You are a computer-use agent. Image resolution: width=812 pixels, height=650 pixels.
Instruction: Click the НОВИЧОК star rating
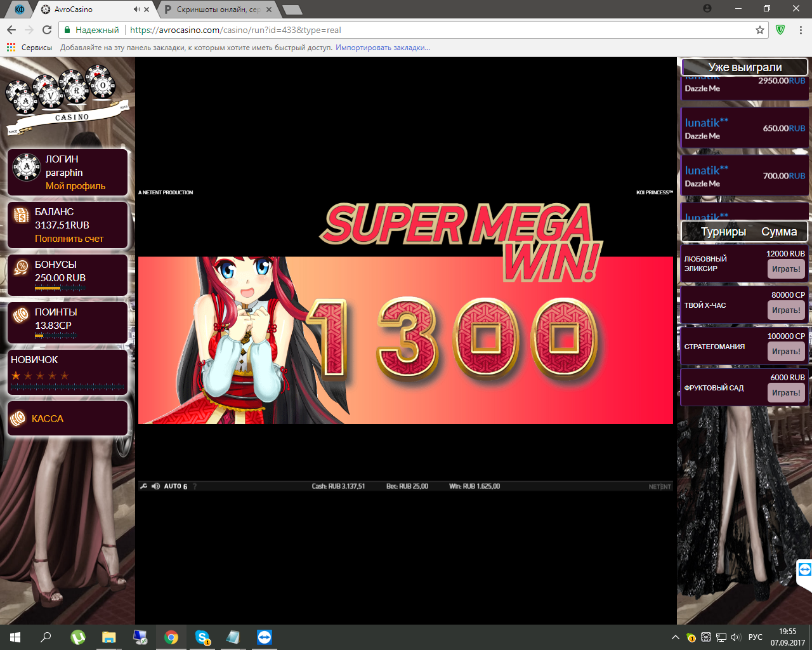click(40, 376)
